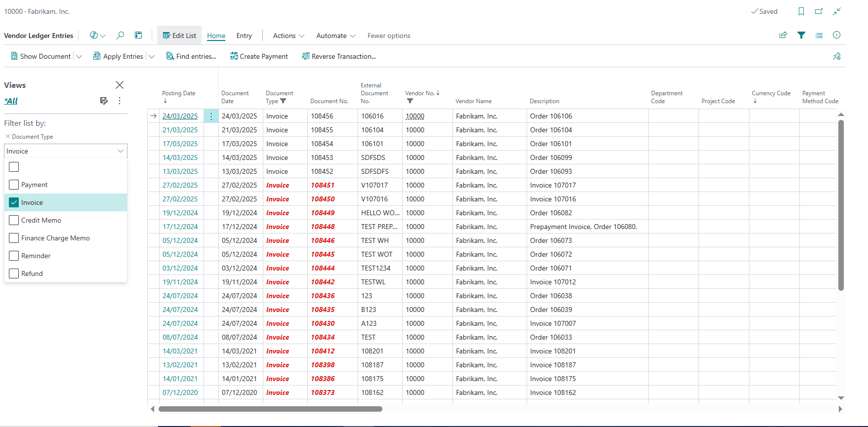This screenshot has width=868, height=427.
Task: Sort by Posting Date column header
Action: point(178,93)
